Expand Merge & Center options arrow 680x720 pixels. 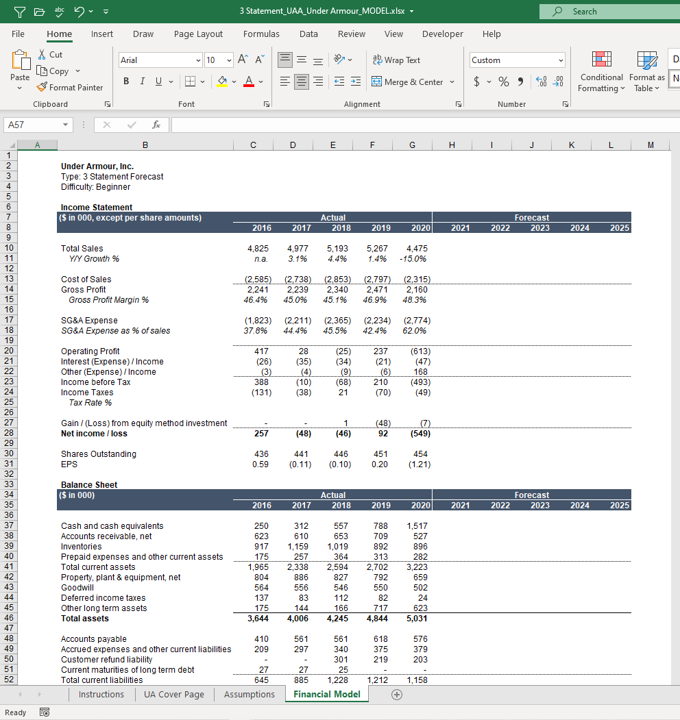452,82
